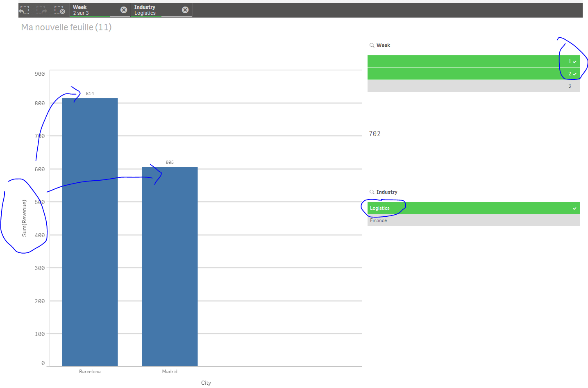Open the Week selection chip
The height and width of the screenshot is (388, 588).
tap(95, 10)
